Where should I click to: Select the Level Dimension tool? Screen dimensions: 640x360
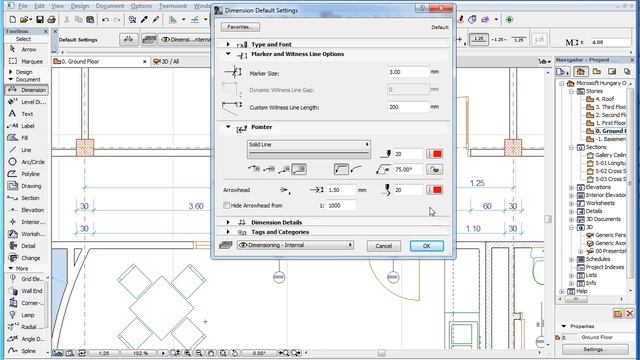point(27,102)
